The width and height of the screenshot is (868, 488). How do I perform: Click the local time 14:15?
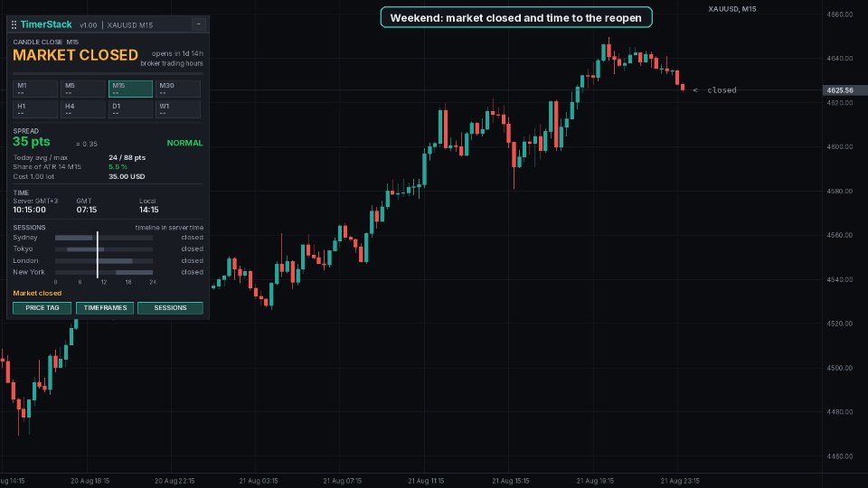click(x=149, y=211)
